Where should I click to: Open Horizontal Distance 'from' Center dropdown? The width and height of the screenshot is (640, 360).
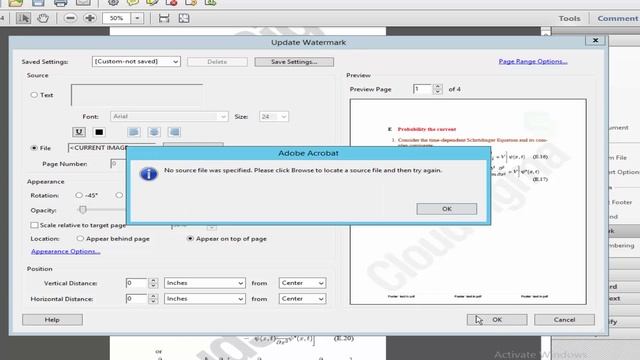point(302,299)
